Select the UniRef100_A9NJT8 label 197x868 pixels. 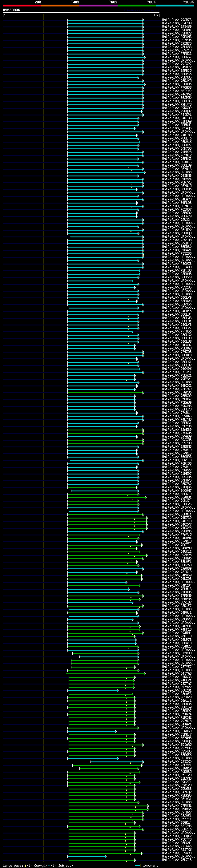(177, 104)
